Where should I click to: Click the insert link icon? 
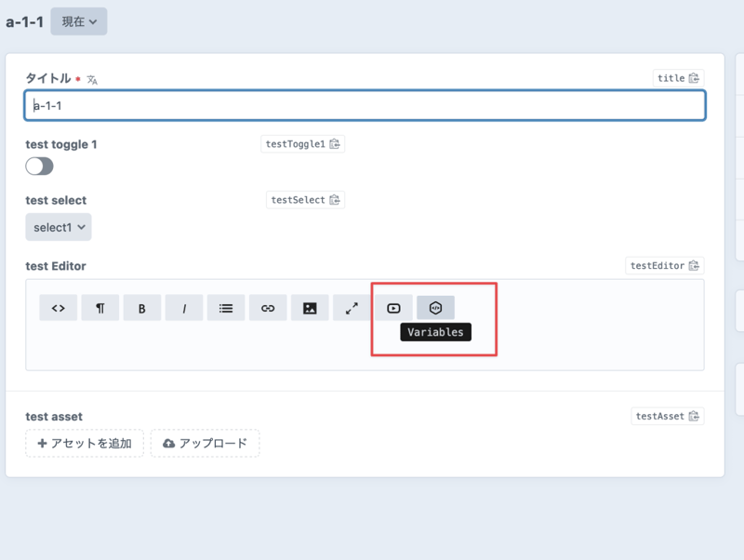268,308
